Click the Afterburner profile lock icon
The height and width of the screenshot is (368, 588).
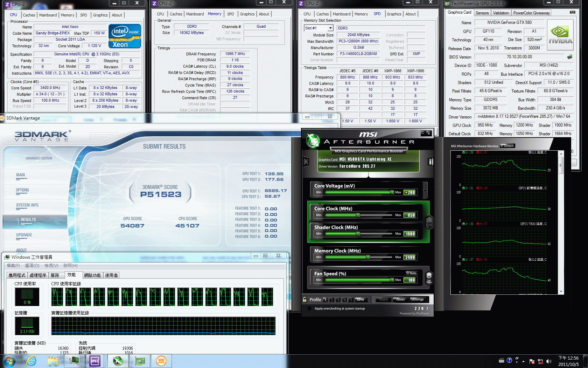coord(305,299)
